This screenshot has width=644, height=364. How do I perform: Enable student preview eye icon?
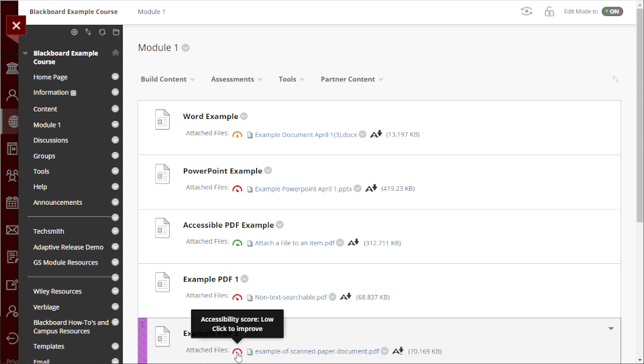527,11
